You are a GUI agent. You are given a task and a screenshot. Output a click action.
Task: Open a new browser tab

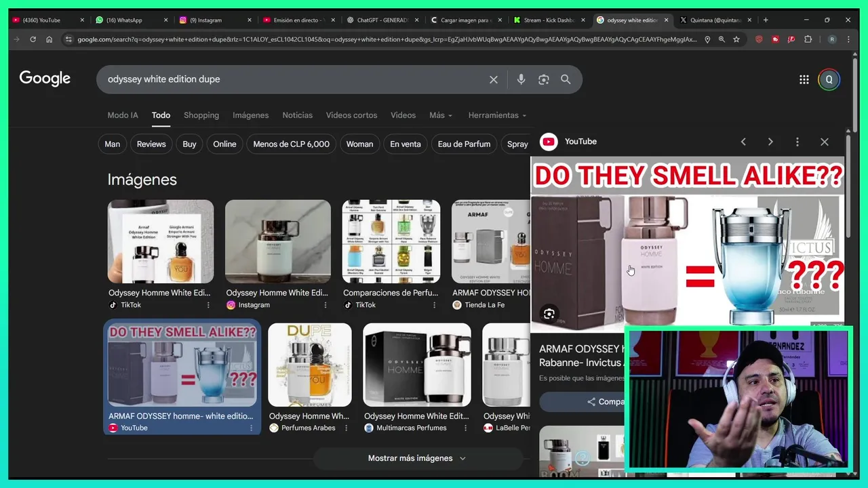(766, 20)
